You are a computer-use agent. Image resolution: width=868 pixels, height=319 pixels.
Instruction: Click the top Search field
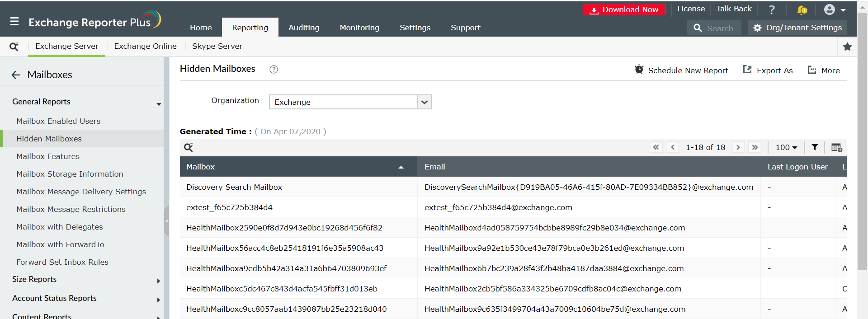pyautogui.click(x=714, y=28)
